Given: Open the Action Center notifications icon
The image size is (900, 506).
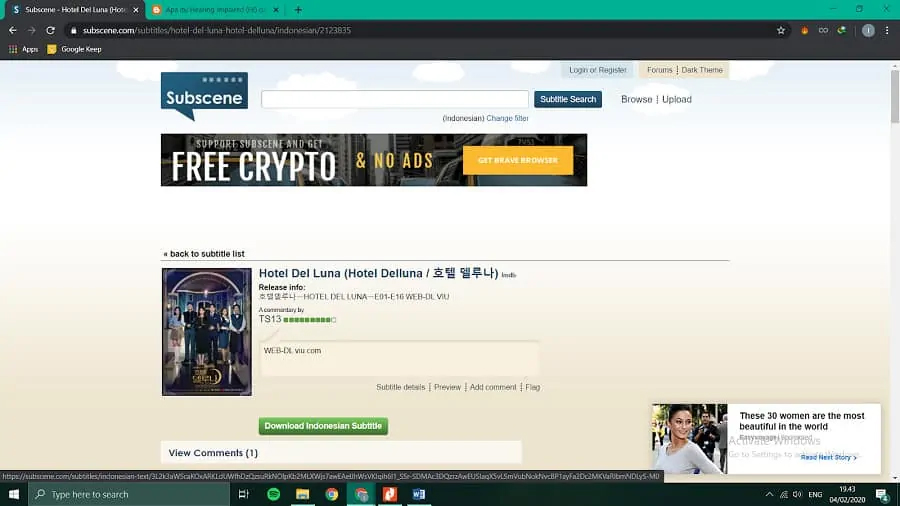Looking at the screenshot, I should click(882, 494).
